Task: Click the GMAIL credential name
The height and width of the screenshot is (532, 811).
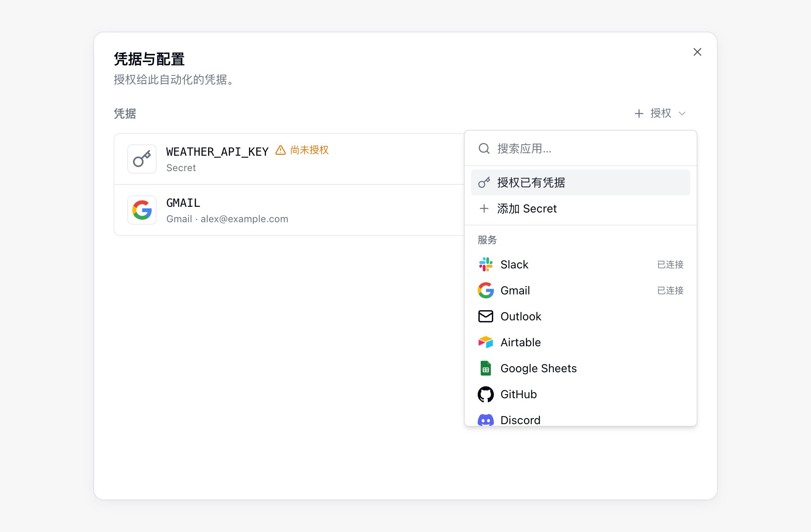Action: [x=183, y=203]
